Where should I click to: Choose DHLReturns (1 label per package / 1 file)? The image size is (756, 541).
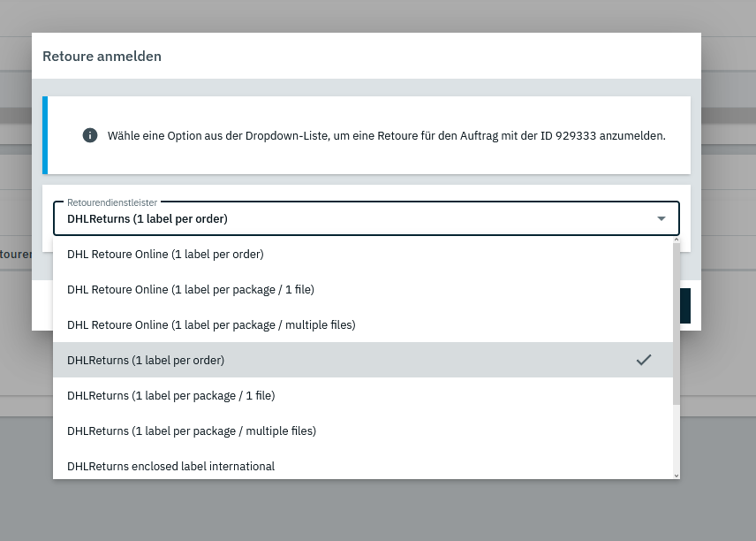(x=170, y=395)
